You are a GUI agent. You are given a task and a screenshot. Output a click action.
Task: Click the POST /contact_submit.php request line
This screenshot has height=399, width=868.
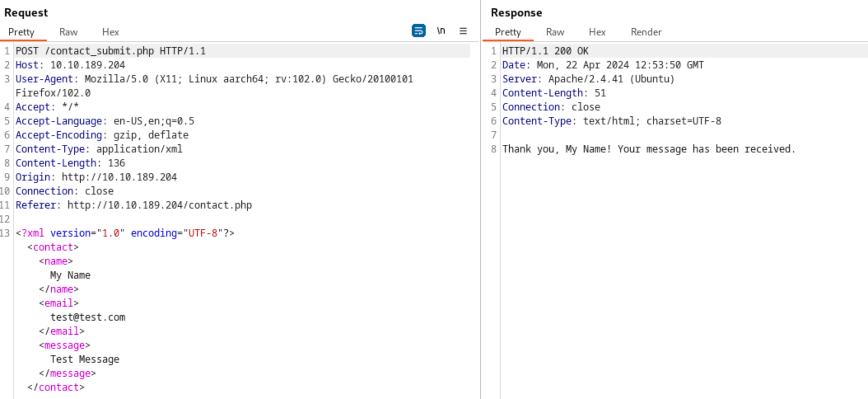point(111,51)
